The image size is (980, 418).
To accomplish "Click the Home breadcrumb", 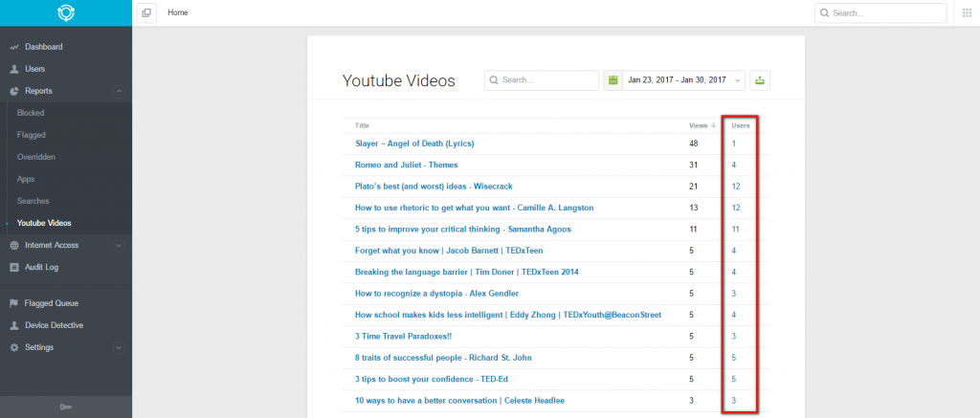I will 177,12.
